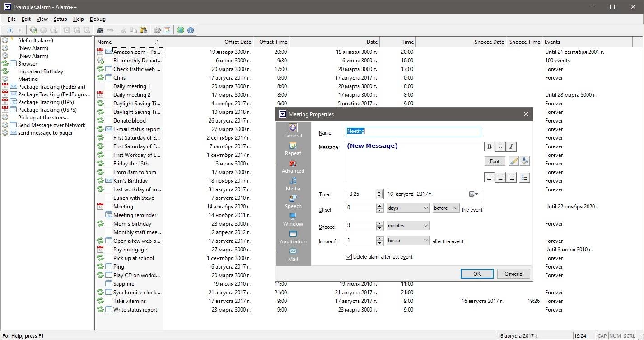Open the Debug menu
This screenshot has height=340, width=644.
pyautogui.click(x=98, y=19)
